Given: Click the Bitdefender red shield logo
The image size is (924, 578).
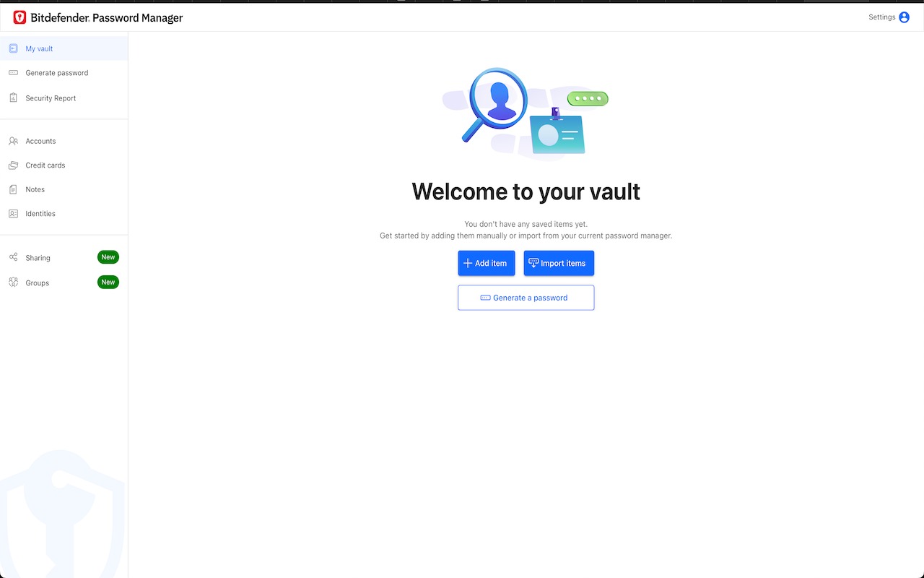Looking at the screenshot, I should 19,17.
